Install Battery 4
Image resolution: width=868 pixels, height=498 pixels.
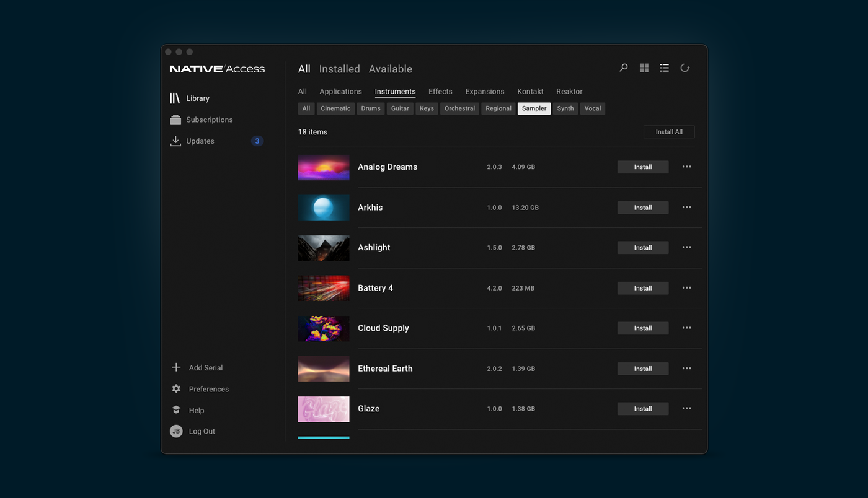click(x=643, y=288)
